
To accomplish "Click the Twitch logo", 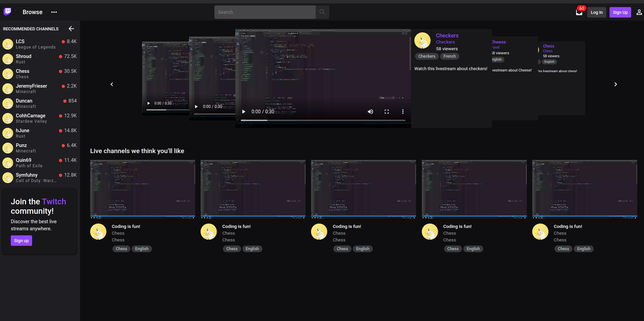I will tap(7, 12).
